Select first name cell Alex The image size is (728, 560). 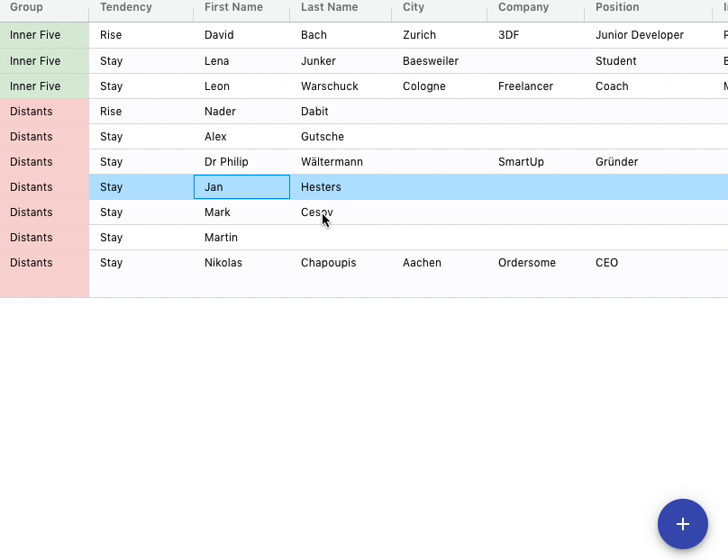241,137
